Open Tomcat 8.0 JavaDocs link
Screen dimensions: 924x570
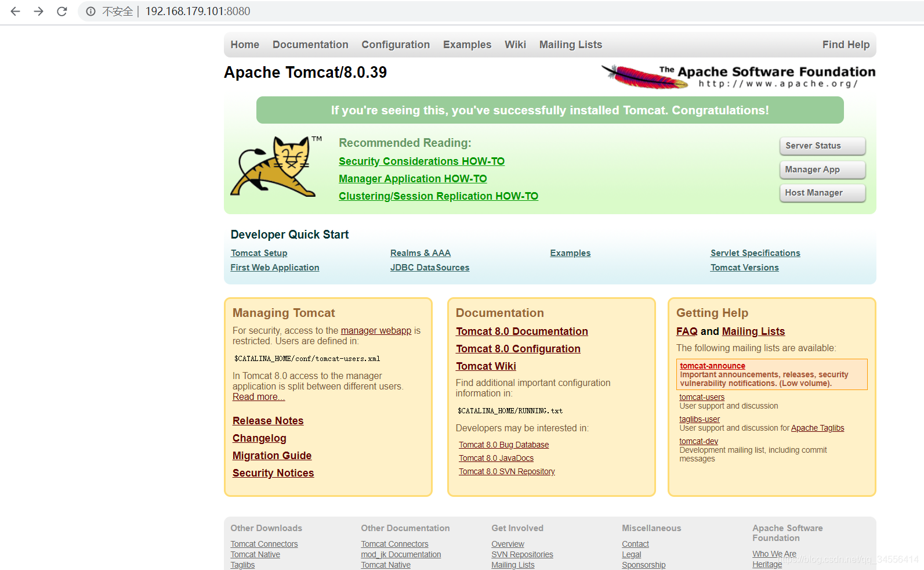(496, 458)
